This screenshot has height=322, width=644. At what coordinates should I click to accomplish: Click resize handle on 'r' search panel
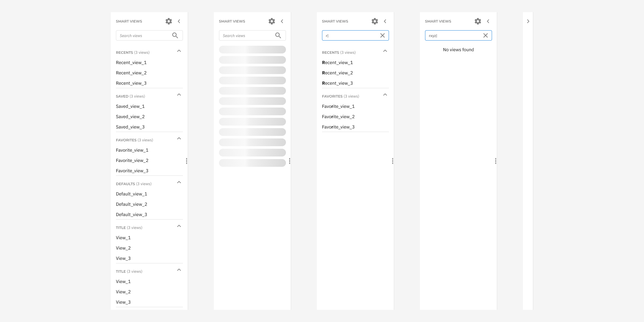point(393,161)
